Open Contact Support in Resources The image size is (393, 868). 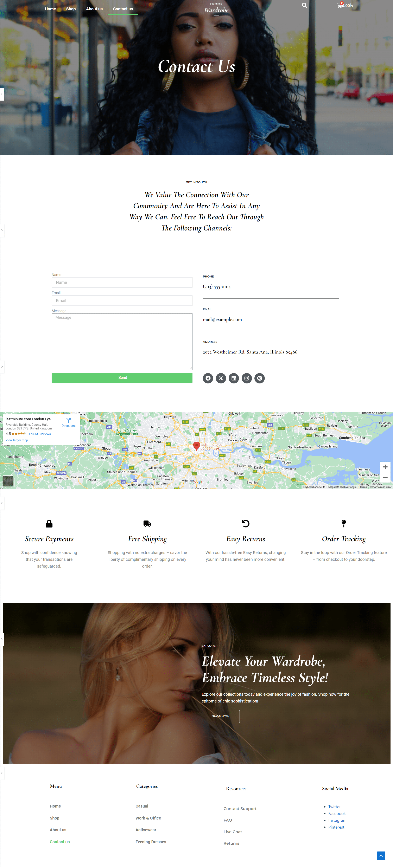pyautogui.click(x=240, y=808)
